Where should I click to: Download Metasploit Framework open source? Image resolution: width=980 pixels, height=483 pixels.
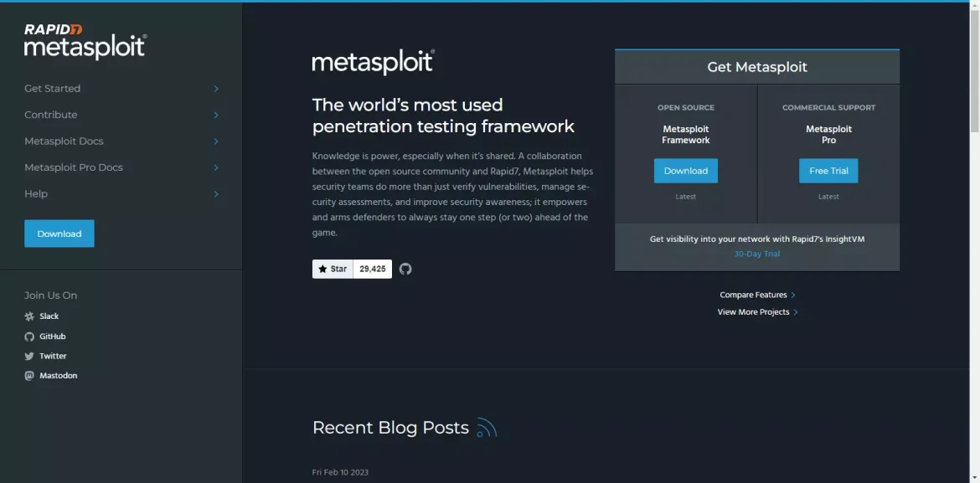(686, 172)
